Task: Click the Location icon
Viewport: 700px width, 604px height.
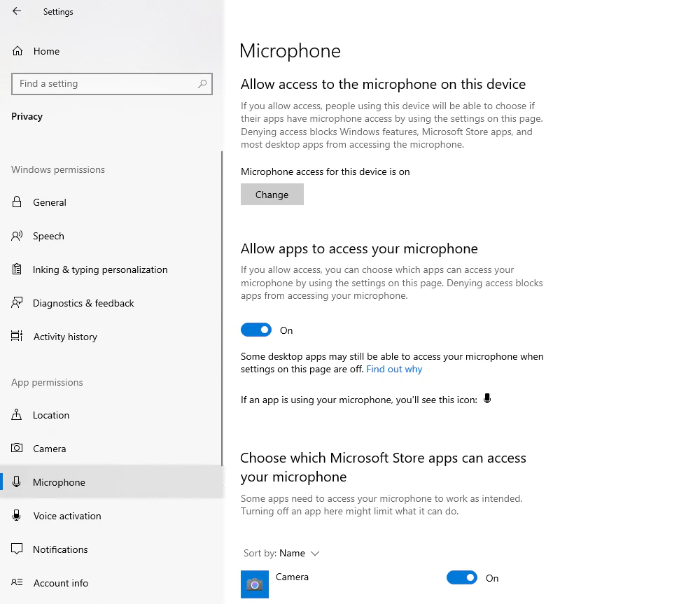Action: tap(17, 415)
